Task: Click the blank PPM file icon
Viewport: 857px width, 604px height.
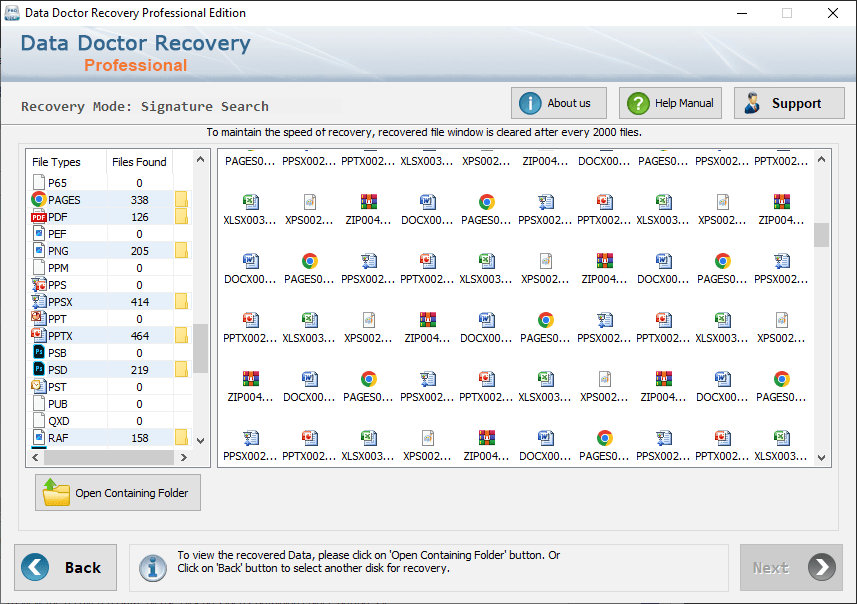Action: tap(39, 267)
